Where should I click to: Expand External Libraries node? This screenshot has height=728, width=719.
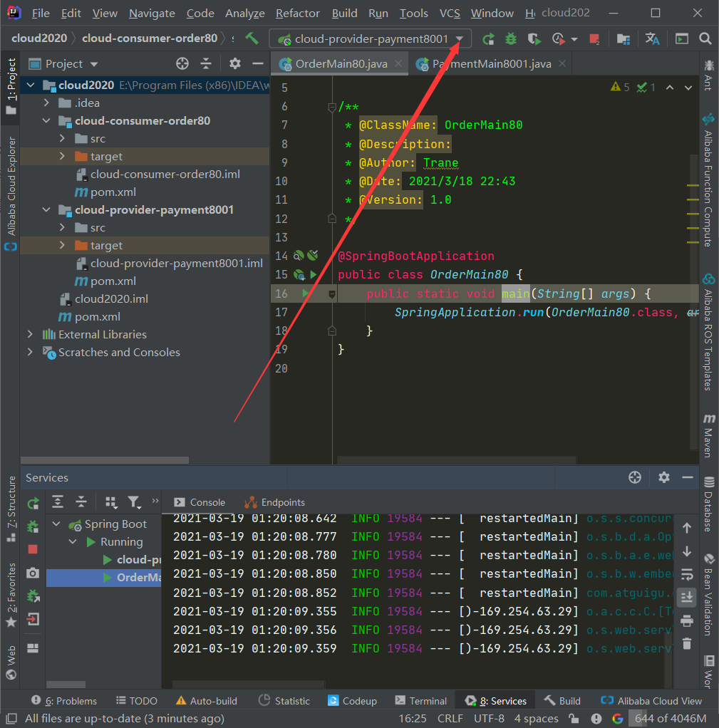pyautogui.click(x=30, y=334)
